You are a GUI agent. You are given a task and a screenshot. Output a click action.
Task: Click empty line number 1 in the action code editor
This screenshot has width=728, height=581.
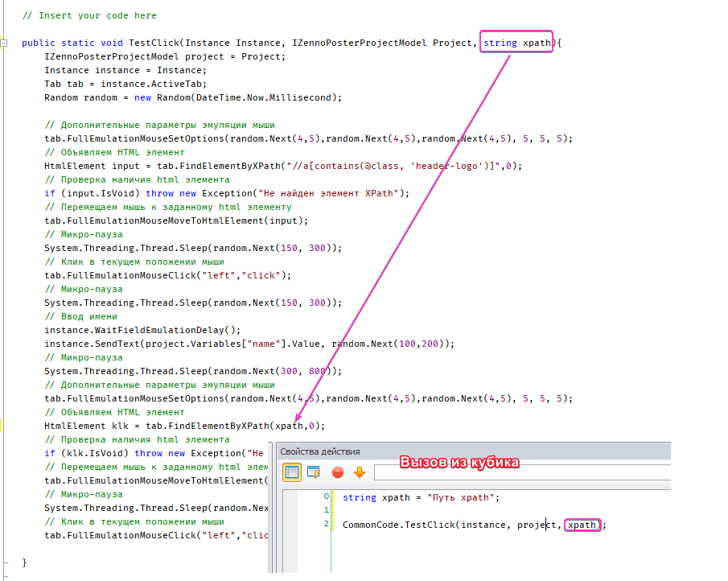click(327, 510)
